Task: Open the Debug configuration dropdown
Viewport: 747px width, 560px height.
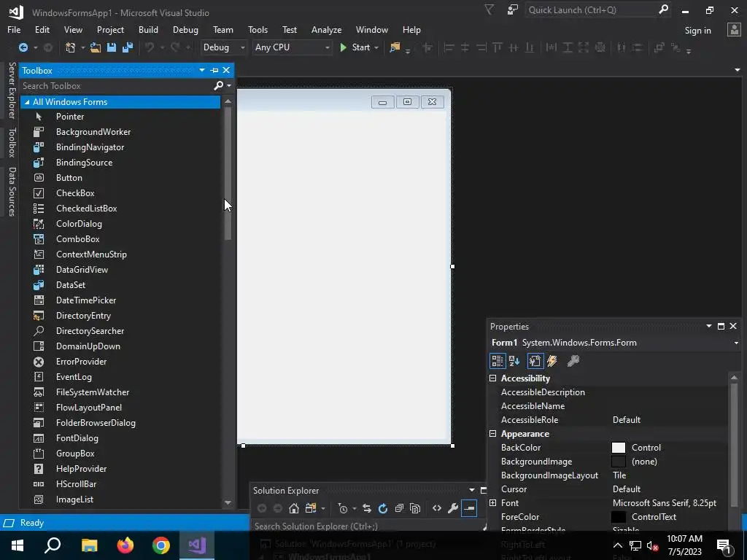Action: tap(223, 47)
